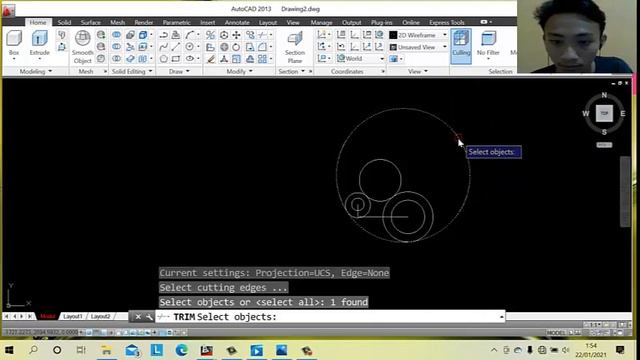
Task: Switch to the Layout2 tab
Action: click(100, 316)
